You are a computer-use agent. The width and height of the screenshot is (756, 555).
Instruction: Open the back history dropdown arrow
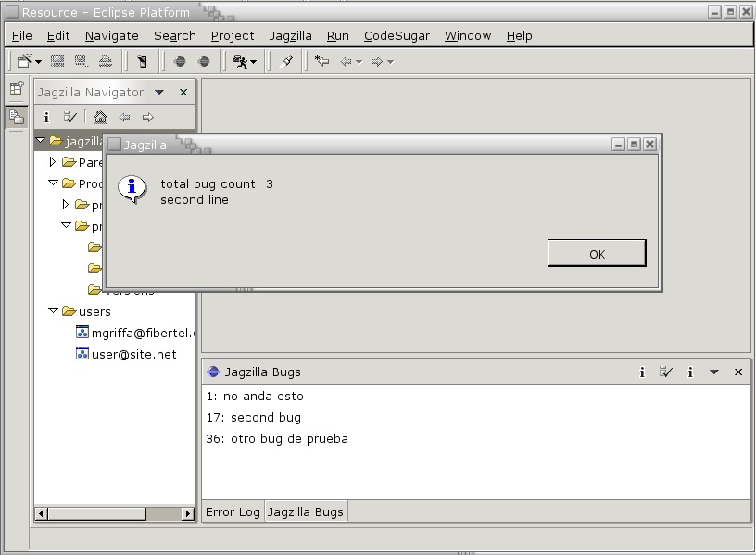tap(359, 62)
